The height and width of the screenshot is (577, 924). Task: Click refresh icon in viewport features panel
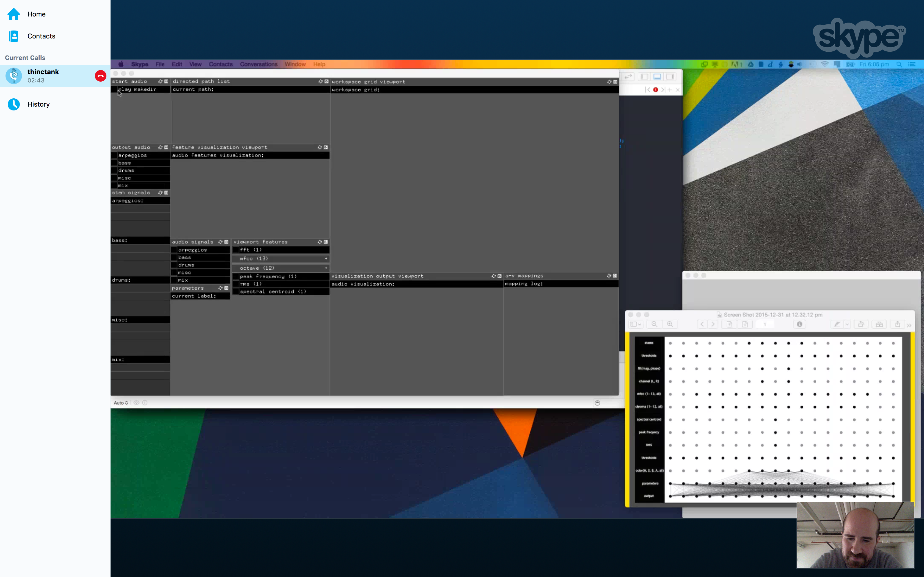pos(320,242)
